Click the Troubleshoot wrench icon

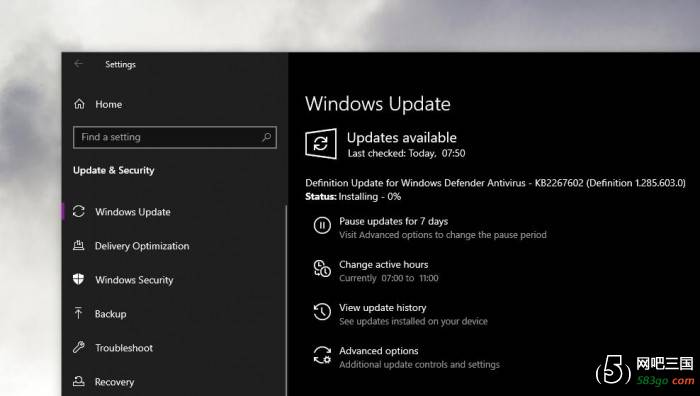click(79, 347)
